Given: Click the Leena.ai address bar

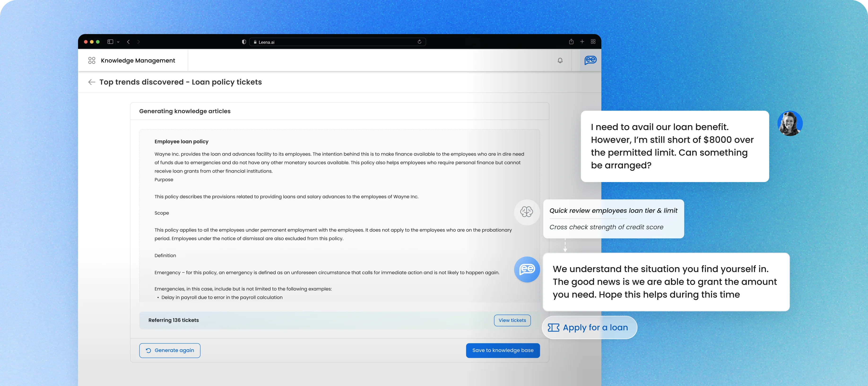Looking at the screenshot, I should (x=337, y=42).
